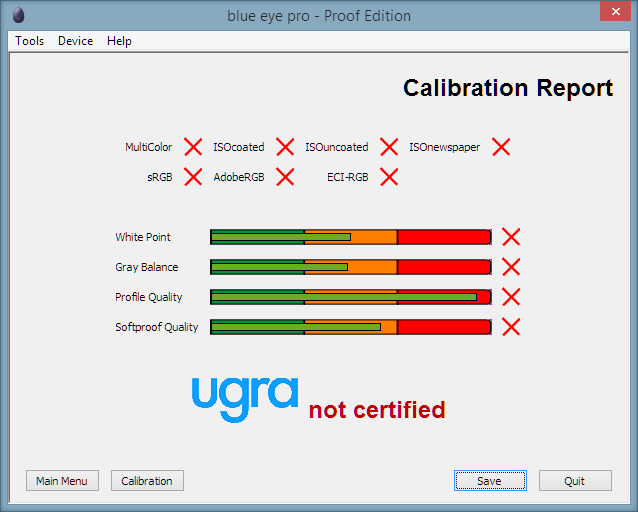Viewport: 638px width, 512px height.
Task: Click the red X after Profile Quality bar
Action: (x=511, y=297)
